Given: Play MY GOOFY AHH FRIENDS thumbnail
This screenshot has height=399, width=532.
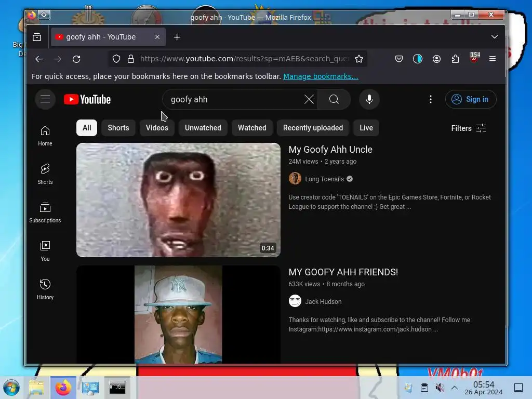Looking at the screenshot, I should [179, 314].
